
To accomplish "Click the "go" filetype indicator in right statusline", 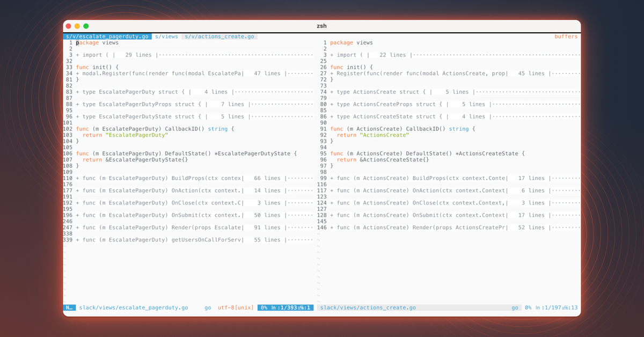I will tap(515, 307).
